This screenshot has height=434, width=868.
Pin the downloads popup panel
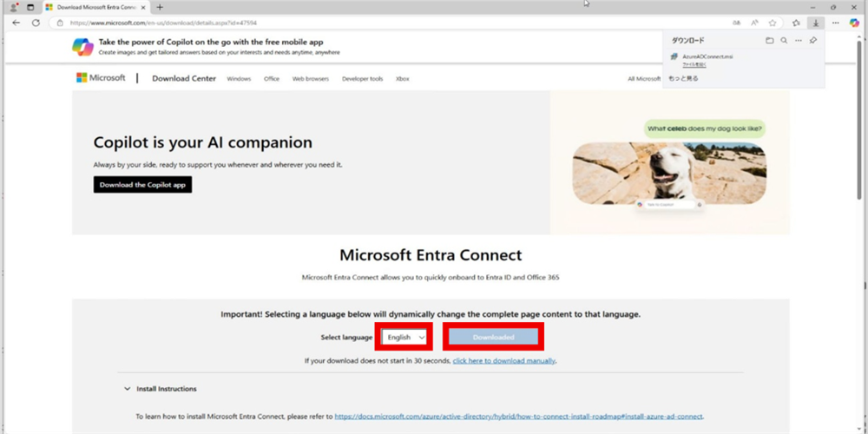(x=813, y=40)
